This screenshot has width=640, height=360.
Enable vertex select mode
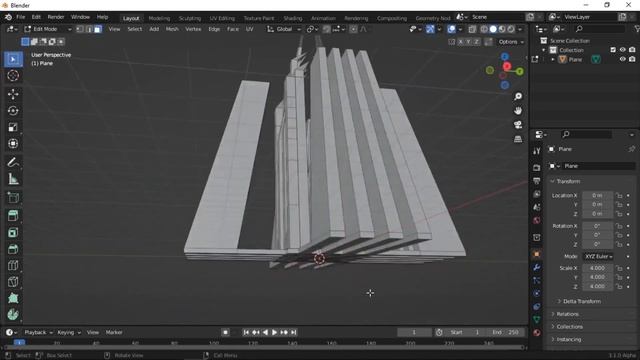(80, 29)
